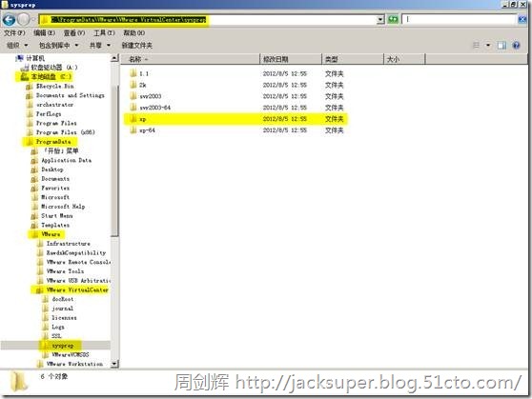
Task: Open the Start Menu folder in tree
Action: coord(56,215)
